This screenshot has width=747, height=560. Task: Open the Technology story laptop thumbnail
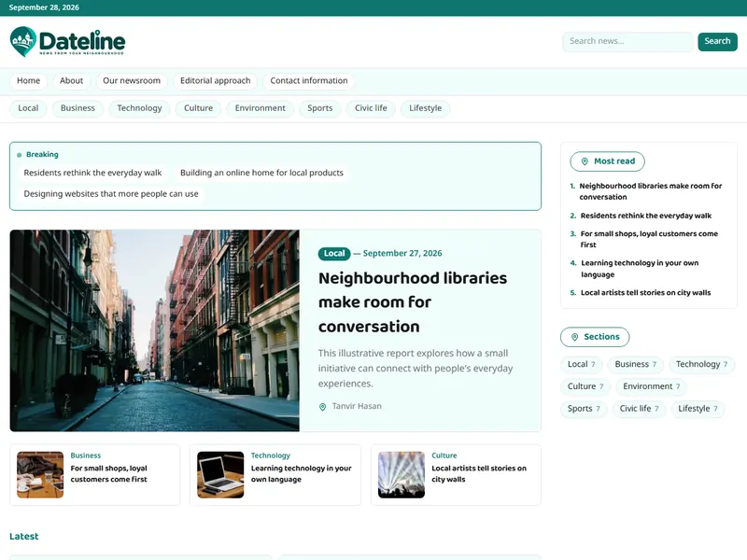point(220,475)
